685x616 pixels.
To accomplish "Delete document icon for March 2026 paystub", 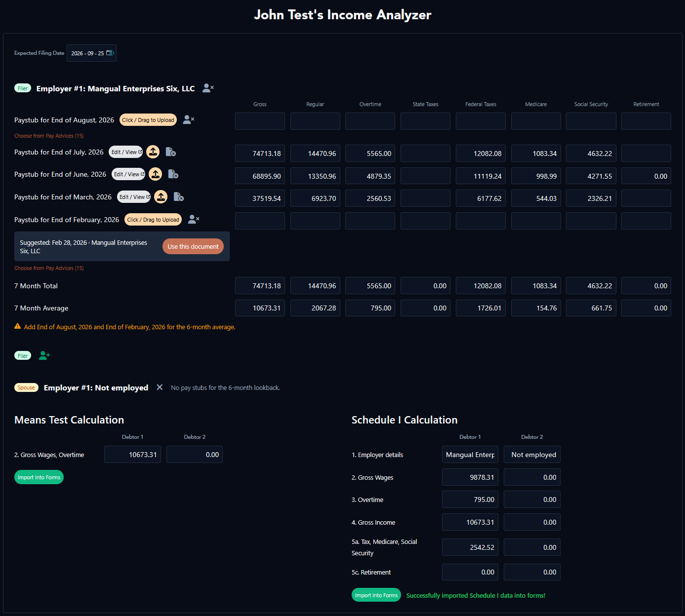I will pyautogui.click(x=179, y=197).
